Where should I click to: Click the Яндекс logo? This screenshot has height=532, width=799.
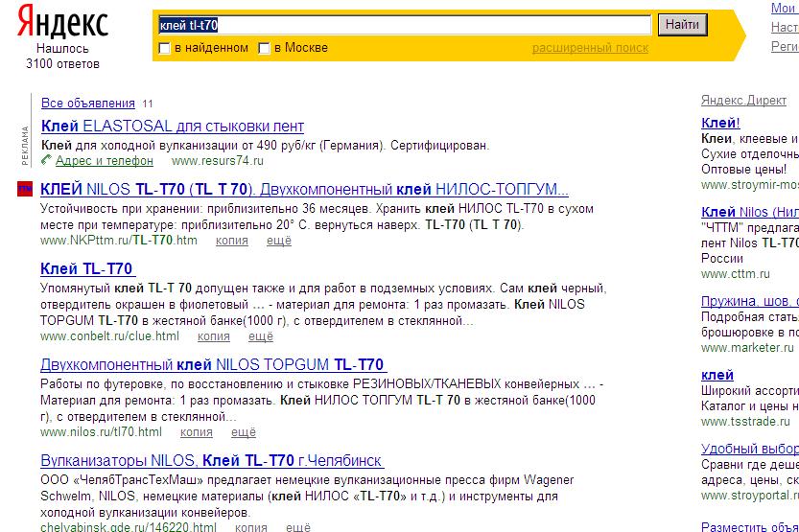[62, 22]
